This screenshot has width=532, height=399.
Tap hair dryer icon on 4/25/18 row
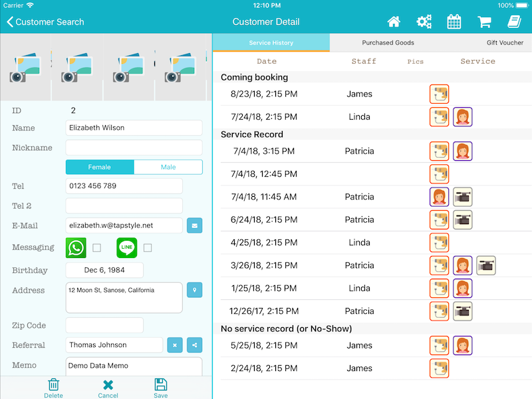click(440, 243)
